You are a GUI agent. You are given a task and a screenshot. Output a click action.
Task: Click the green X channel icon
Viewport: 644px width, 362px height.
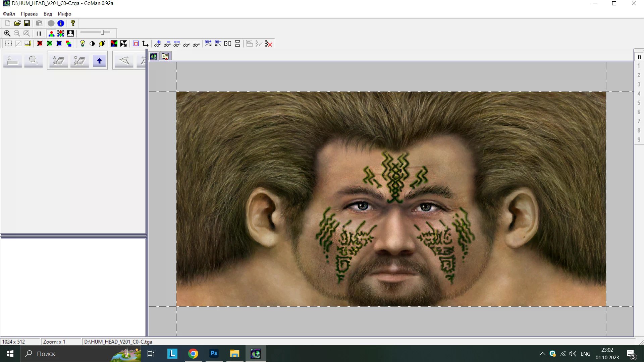50,44
